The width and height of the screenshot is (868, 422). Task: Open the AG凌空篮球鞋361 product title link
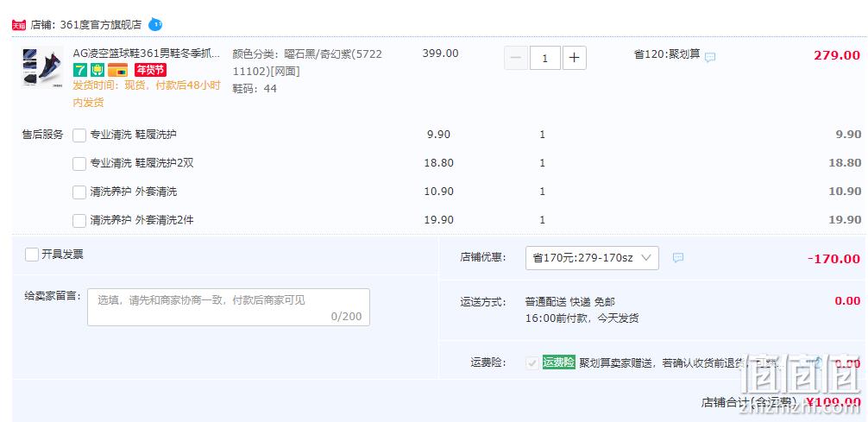[x=147, y=54]
